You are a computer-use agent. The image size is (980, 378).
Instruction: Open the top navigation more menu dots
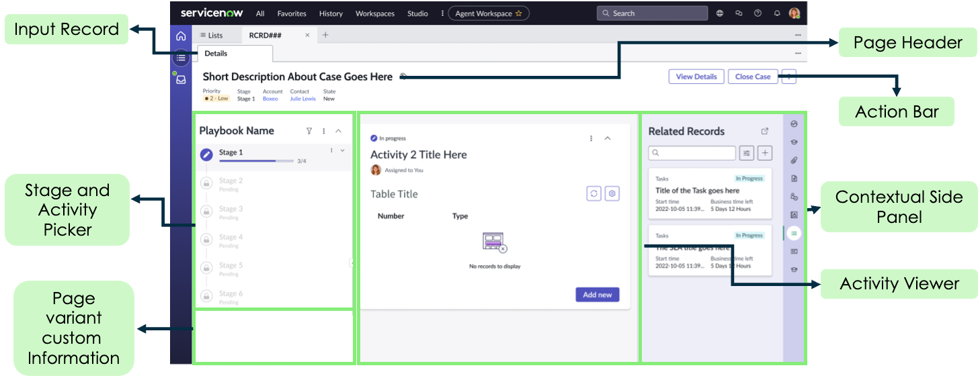click(x=442, y=13)
